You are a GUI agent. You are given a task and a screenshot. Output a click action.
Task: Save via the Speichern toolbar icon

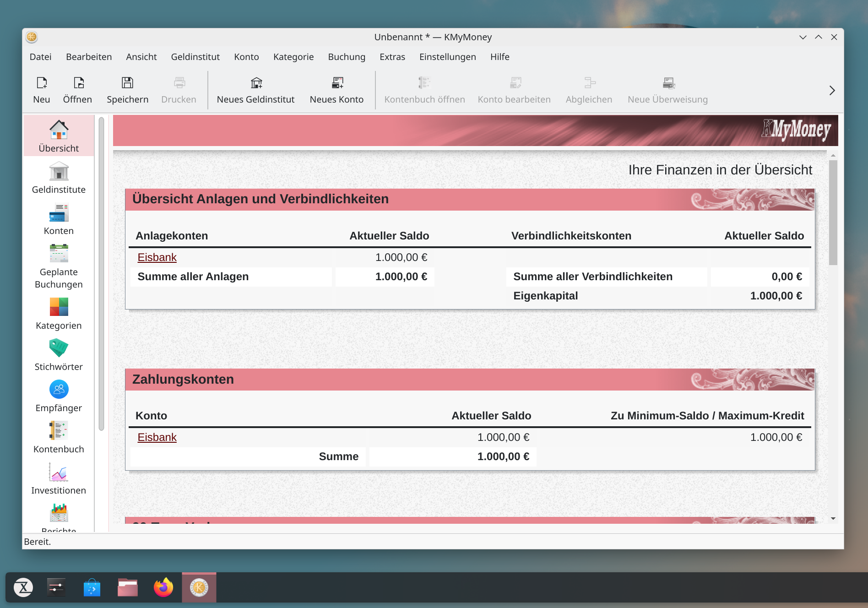pos(127,90)
